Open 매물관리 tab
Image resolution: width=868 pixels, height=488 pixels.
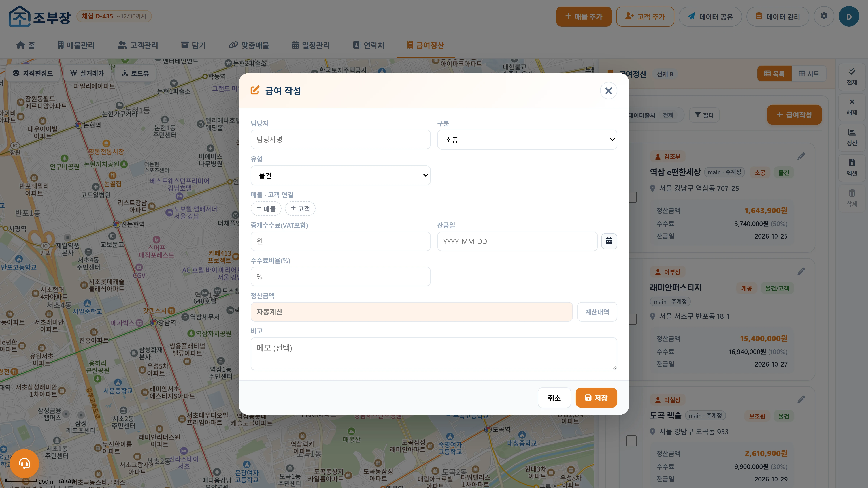tap(76, 45)
